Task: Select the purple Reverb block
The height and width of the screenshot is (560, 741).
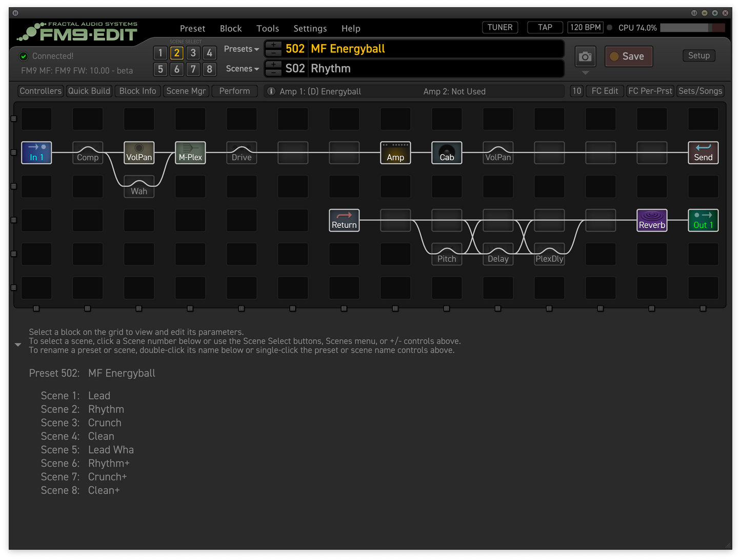Action: (x=652, y=220)
